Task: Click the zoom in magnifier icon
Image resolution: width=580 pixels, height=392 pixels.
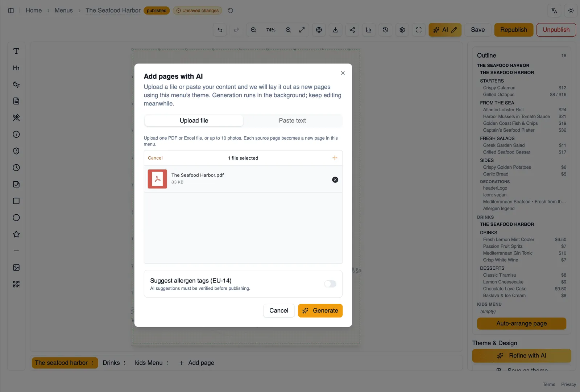Action: (288, 30)
